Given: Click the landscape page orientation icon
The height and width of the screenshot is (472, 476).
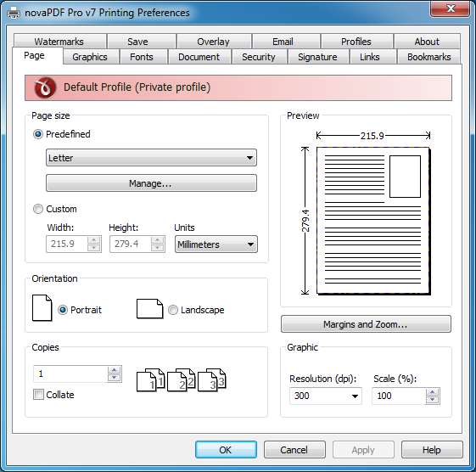Looking at the screenshot, I should (149, 309).
